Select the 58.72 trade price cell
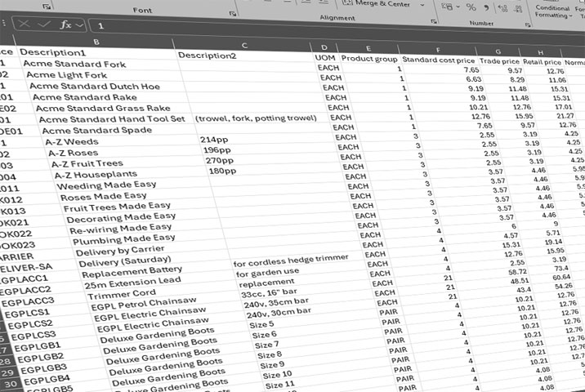This screenshot has height=392, width=585. click(517, 272)
